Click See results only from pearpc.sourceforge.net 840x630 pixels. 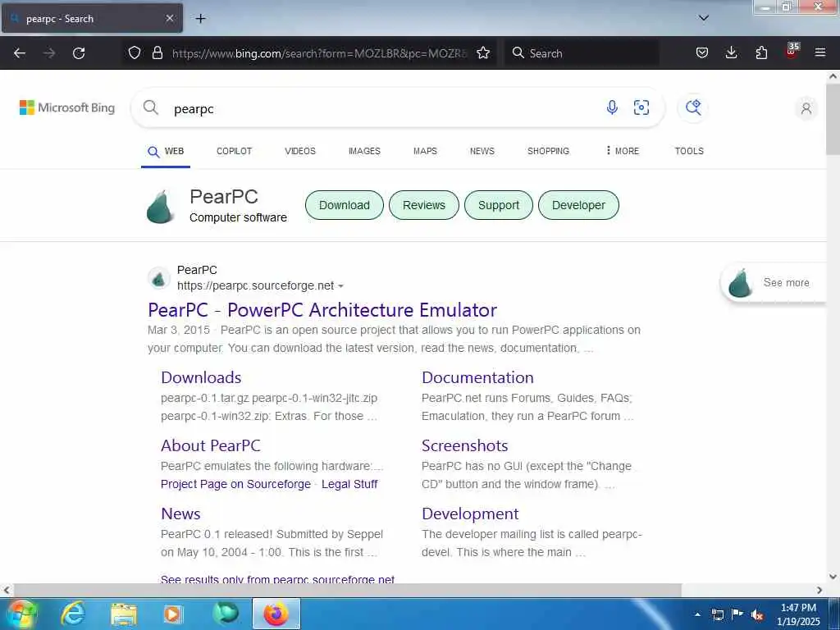tap(277, 578)
